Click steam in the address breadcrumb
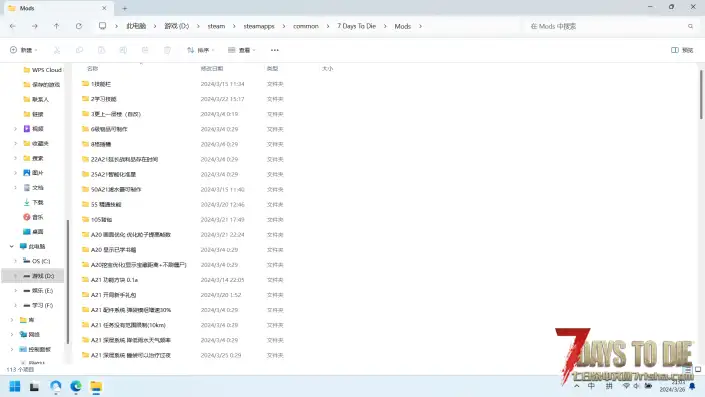705x397 pixels. coord(216,27)
